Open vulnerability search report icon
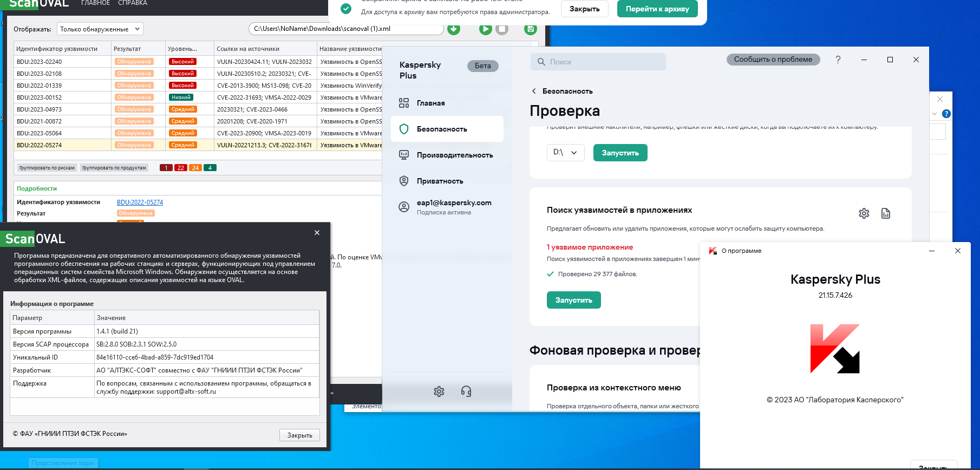980x470 pixels. coord(886,213)
